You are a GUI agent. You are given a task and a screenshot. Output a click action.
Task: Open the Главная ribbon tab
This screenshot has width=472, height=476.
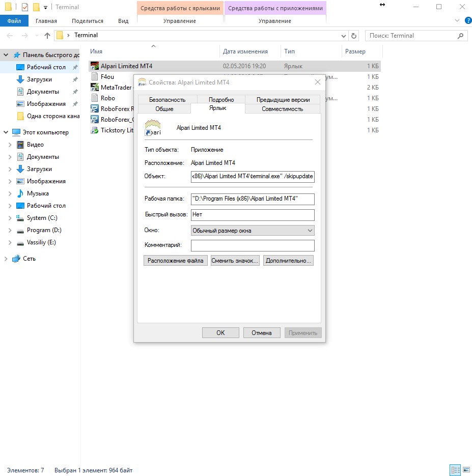click(x=46, y=21)
